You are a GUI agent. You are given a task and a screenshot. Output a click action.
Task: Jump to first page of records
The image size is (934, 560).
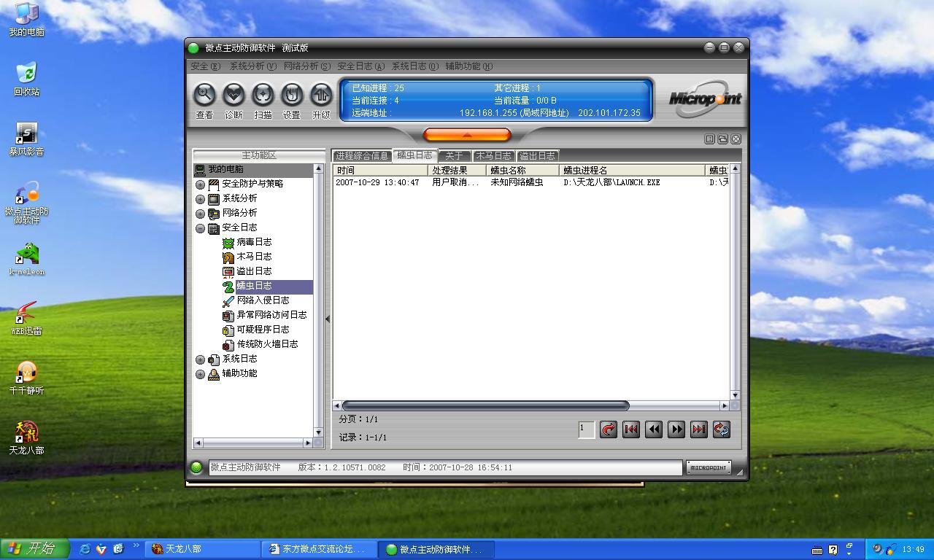click(x=631, y=429)
